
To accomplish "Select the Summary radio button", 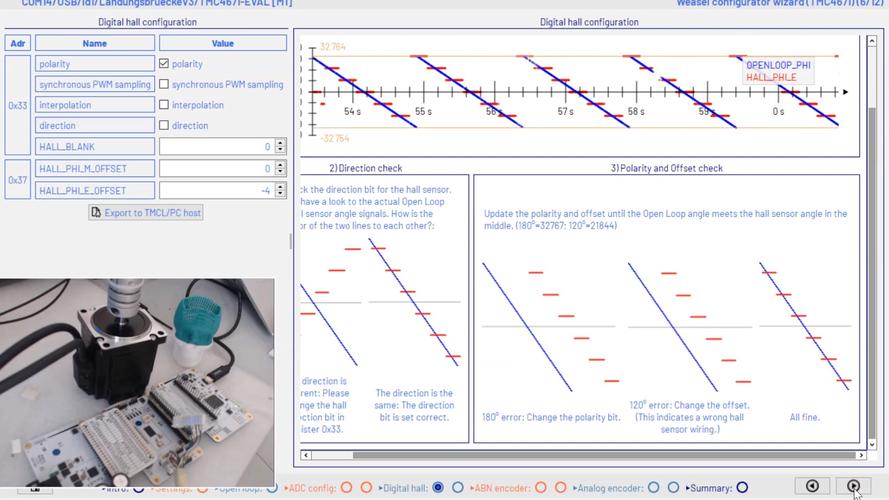I will [x=742, y=488].
